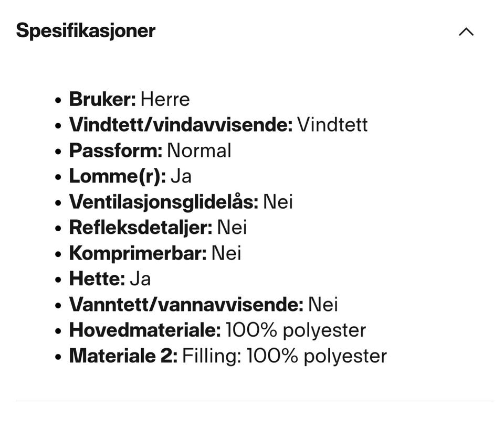Select the text 100% polyester
Image resolution: width=504 pixels, height=430 pixels.
(x=295, y=330)
